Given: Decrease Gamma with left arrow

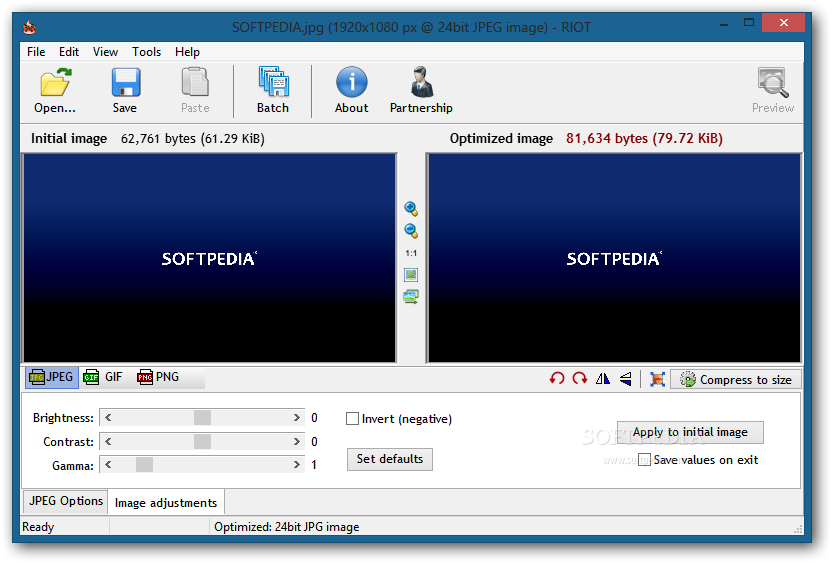Looking at the screenshot, I should tap(108, 465).
